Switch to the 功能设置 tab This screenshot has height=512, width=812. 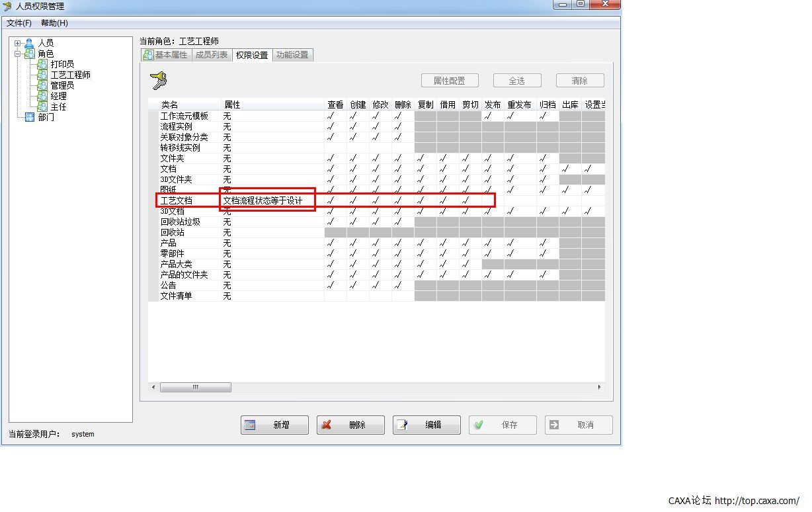click(292, 55)
